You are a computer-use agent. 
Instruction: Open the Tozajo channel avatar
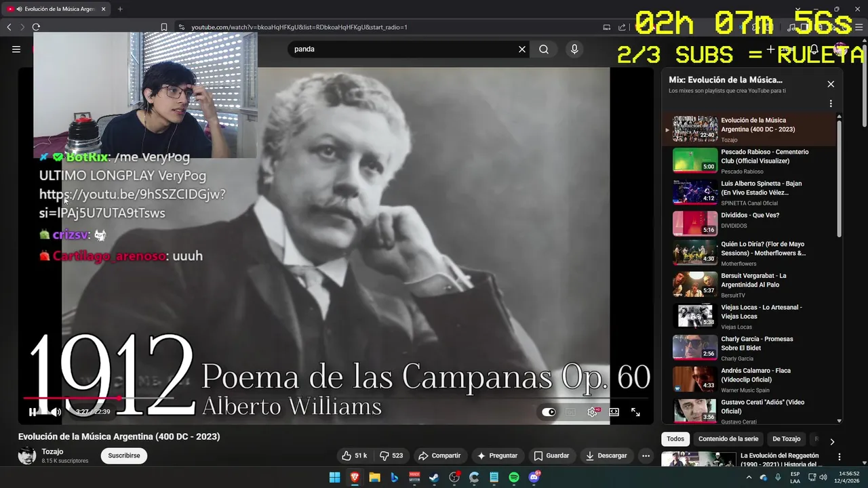(27, 455)
